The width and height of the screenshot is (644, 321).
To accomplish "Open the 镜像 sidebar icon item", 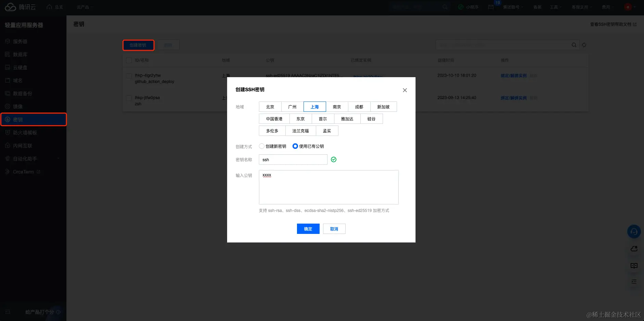I will (8, 107).
